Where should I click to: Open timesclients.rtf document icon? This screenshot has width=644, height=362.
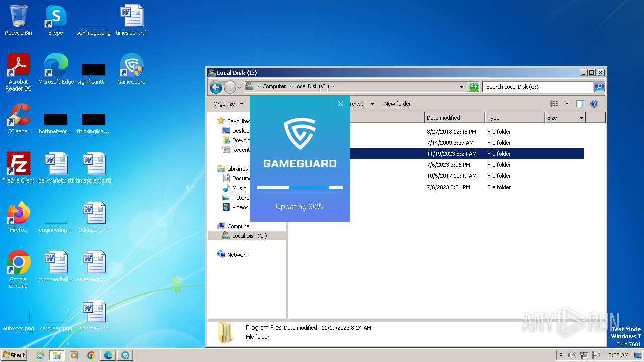click(x=94, y=168)
